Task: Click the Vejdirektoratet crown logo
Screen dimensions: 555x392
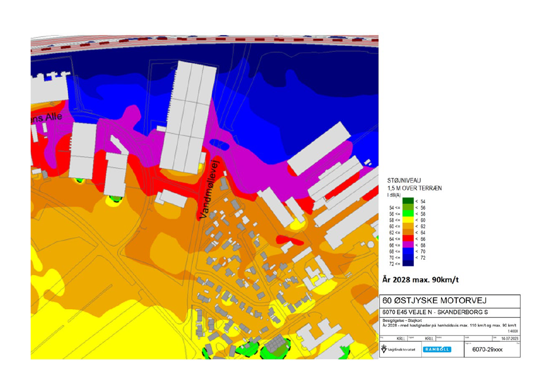Action: (384, 349)
